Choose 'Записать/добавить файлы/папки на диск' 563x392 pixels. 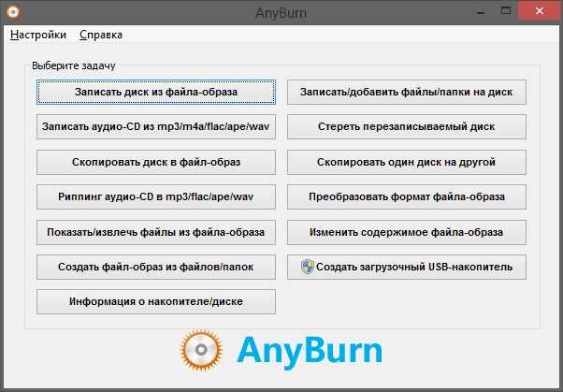407,92
